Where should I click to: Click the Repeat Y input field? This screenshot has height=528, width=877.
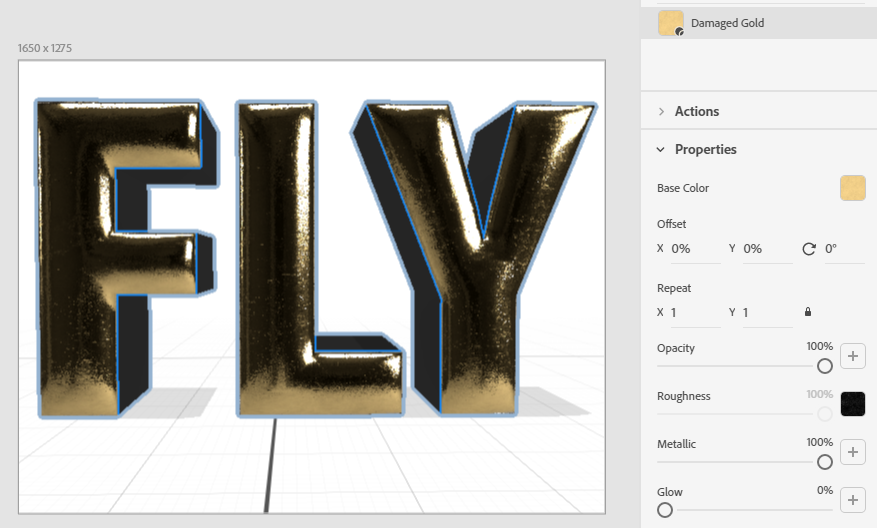click(766, 312)
